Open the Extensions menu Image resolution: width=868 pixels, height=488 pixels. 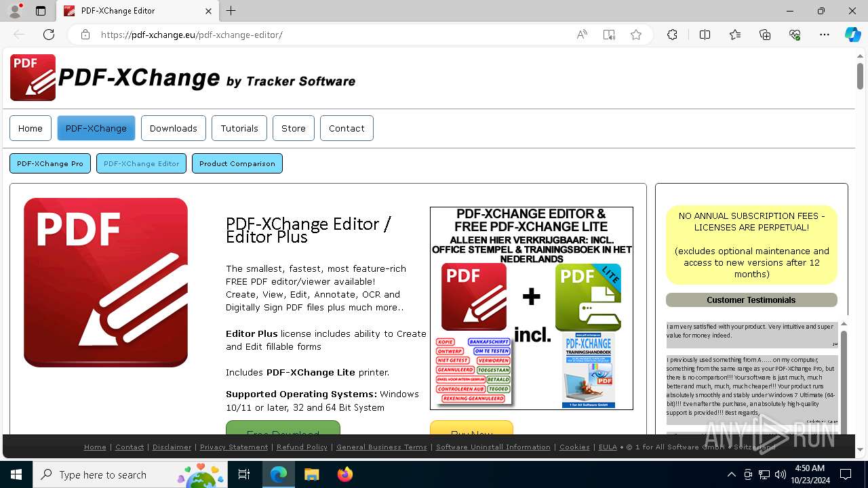pos(672,35)
